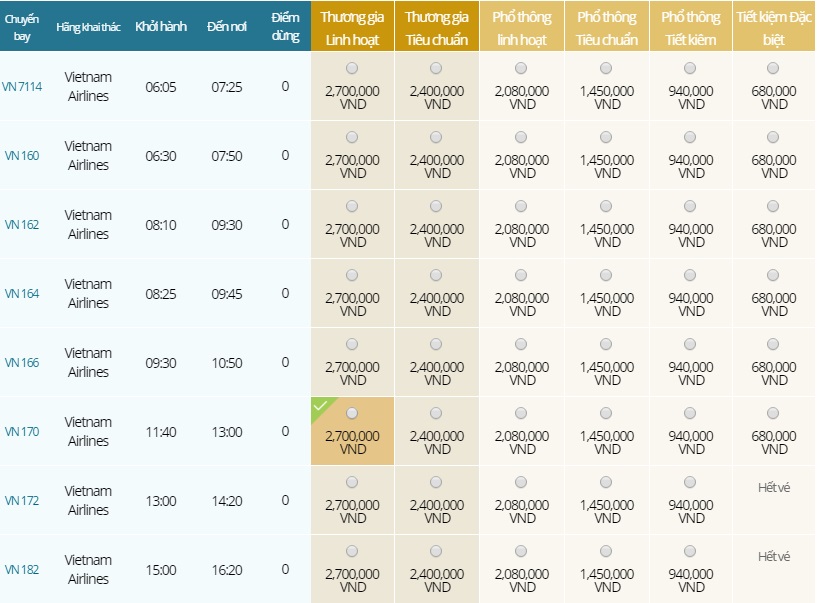Select Thương gia Tiêu chuẩn fare for VN 162
The image size is (818, 603).
point(436,206)
